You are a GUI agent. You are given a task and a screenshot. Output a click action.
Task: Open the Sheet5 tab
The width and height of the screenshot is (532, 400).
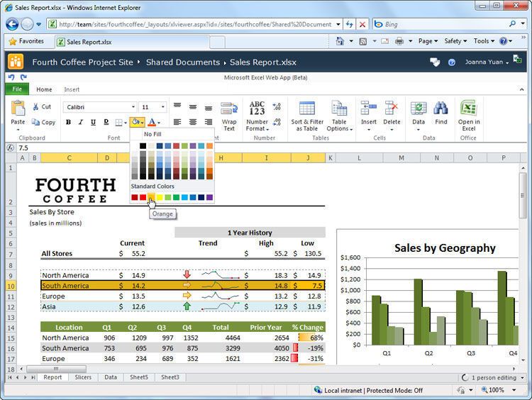[139, 377]
